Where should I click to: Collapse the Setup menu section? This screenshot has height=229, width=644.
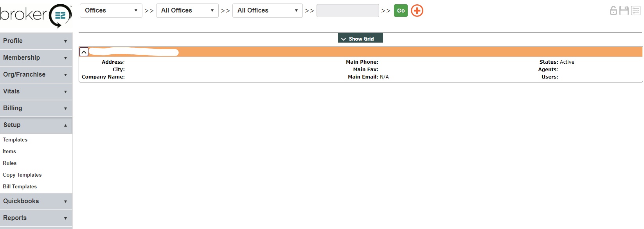pos(36,125)
